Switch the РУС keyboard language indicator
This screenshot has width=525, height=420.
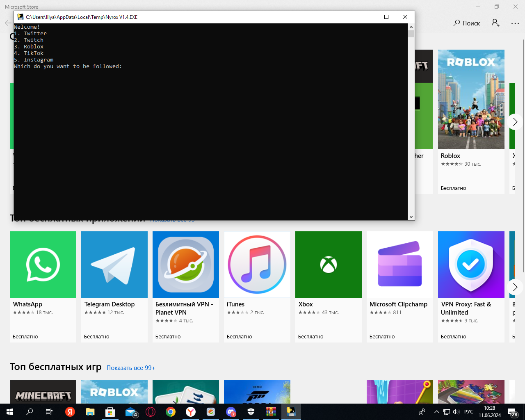(468, 412)
